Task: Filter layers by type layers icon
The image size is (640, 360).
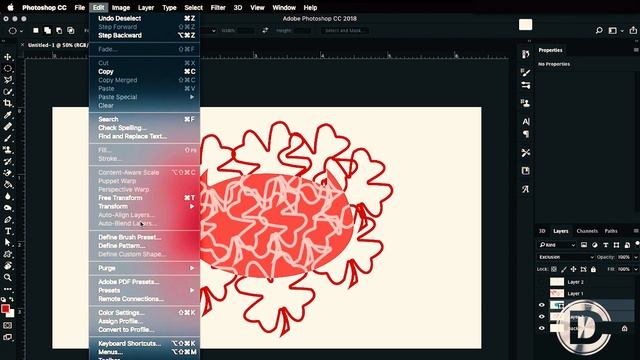Action: pos(605,245)
